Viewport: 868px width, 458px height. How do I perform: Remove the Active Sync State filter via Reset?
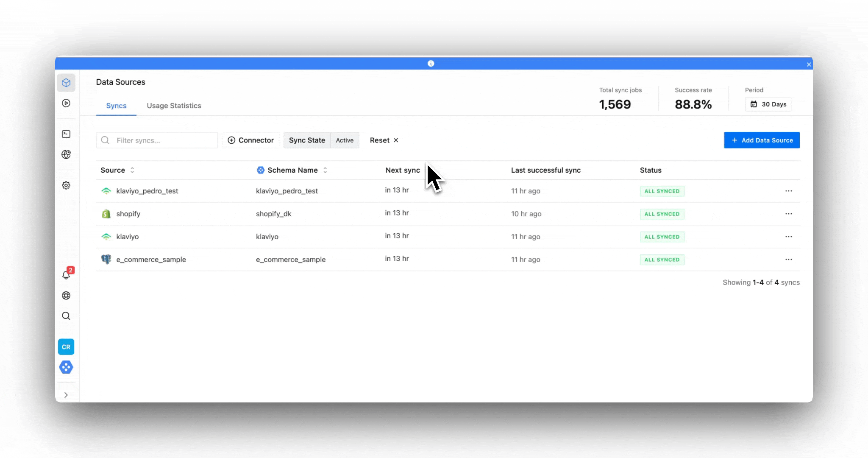pos(383,140)
